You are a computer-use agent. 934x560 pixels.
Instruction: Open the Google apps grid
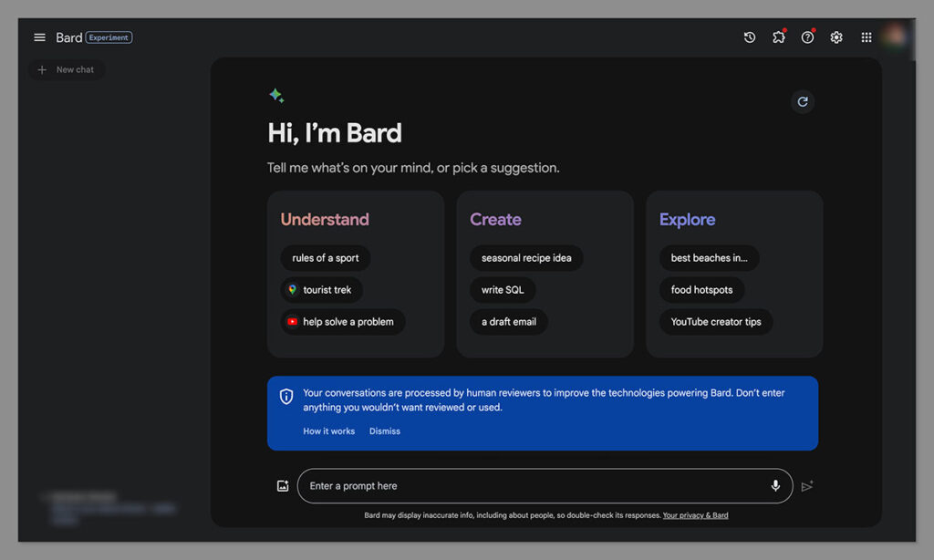pos(867,37)
